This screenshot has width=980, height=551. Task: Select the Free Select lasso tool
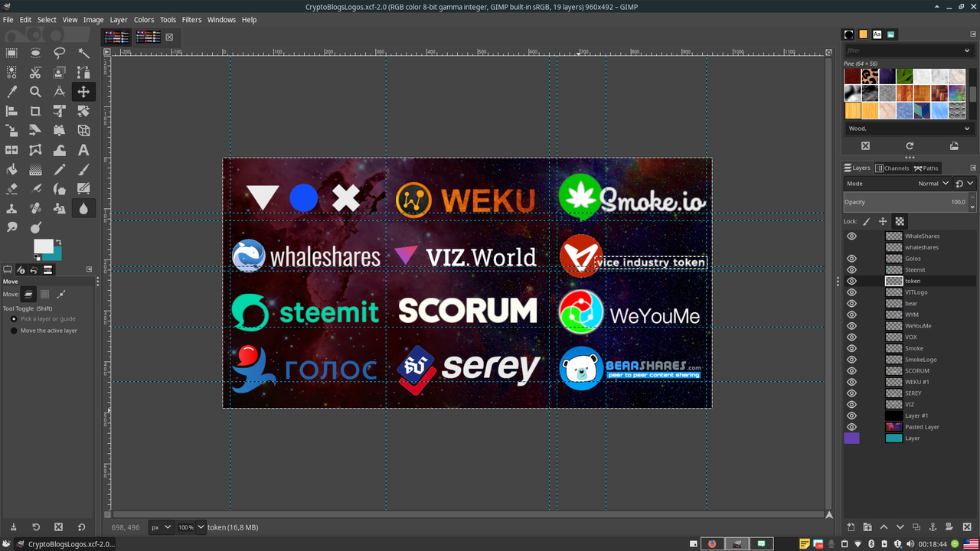click(59, 53)
